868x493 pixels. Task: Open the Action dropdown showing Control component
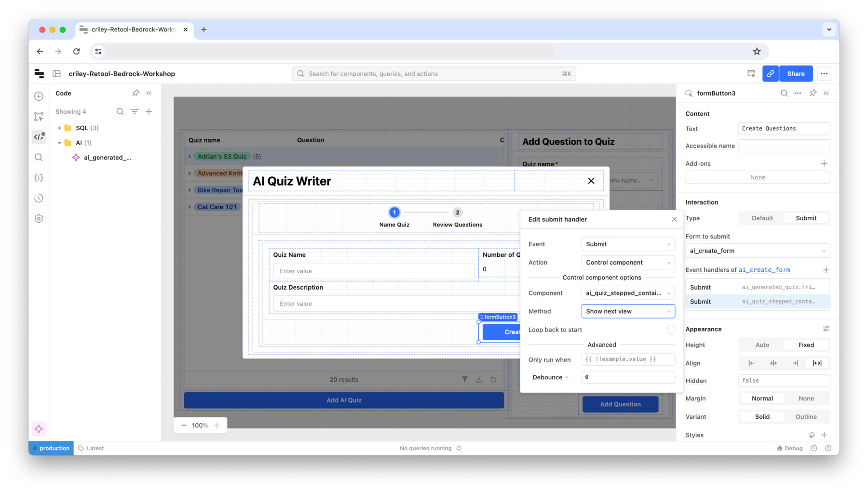click(x=628, y=263)
